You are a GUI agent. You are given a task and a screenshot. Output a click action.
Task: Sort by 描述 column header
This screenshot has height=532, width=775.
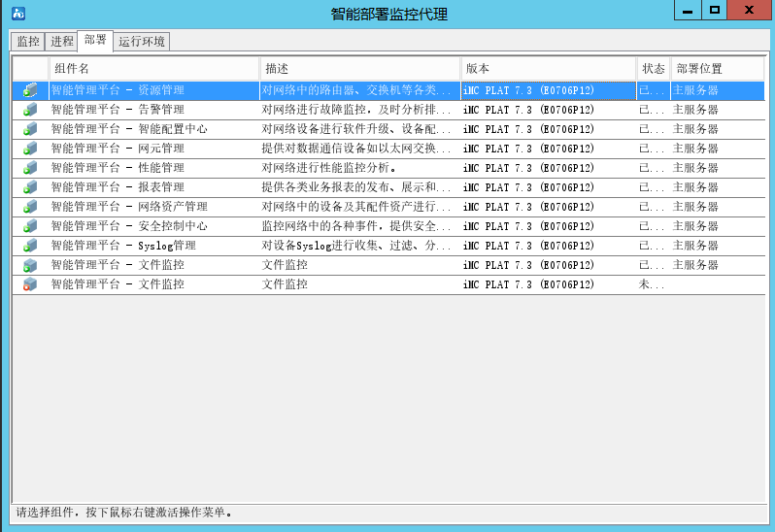(359, 69)
